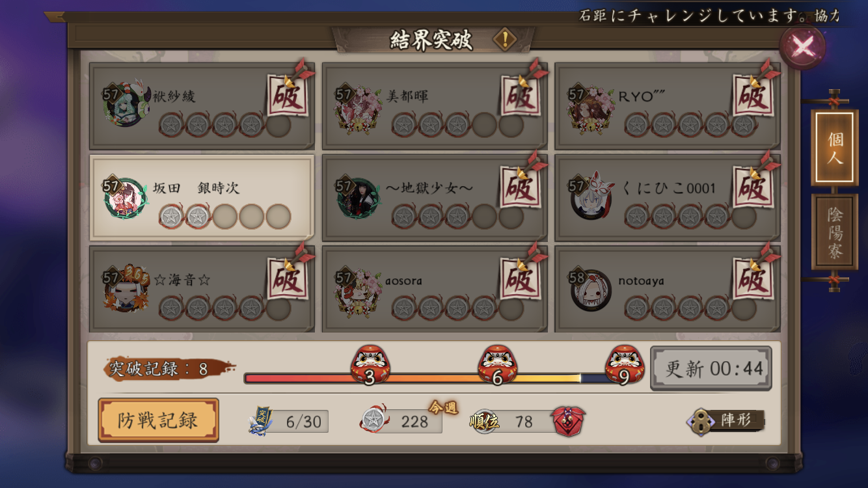Open the 防戦記録 defense record
868x488 pixels.
158,420
